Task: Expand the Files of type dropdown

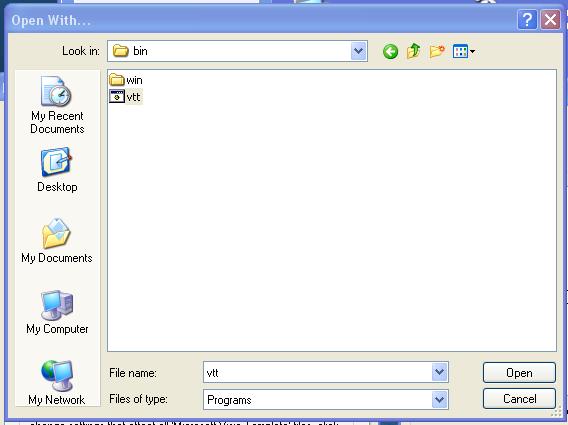Action: [439, 400]
